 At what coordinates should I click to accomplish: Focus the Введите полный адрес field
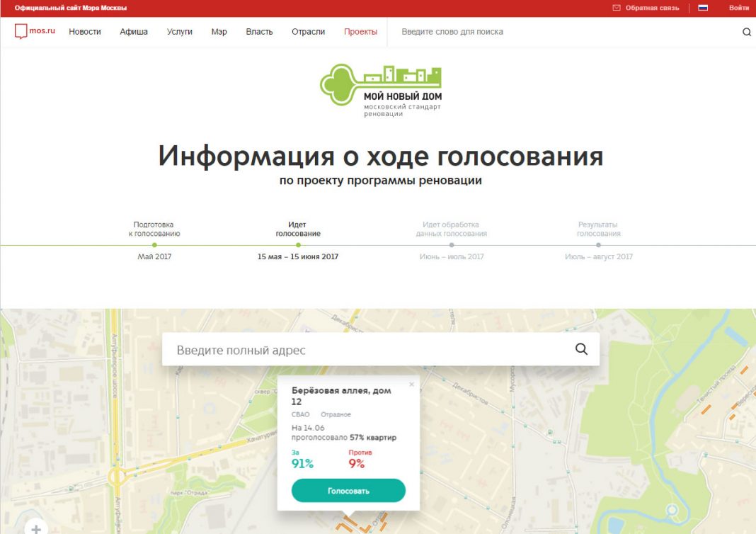[368, 350]
